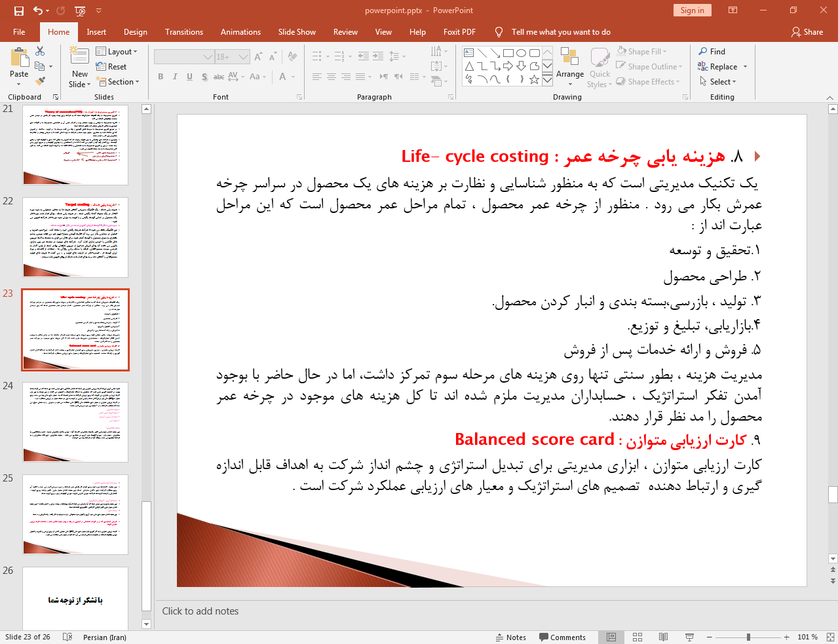This screenshot has width=838, height=644.
Task: Open the File menu tab
Action: tap(19, 32)
